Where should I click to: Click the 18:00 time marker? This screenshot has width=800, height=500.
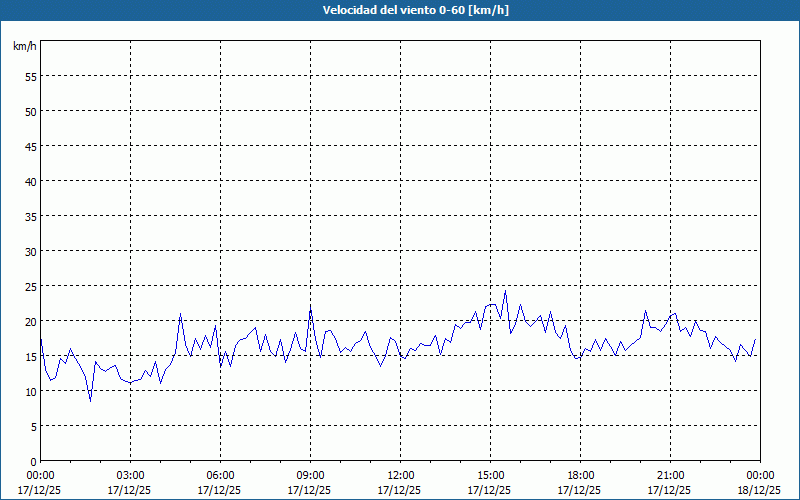[x=580, y=475]
